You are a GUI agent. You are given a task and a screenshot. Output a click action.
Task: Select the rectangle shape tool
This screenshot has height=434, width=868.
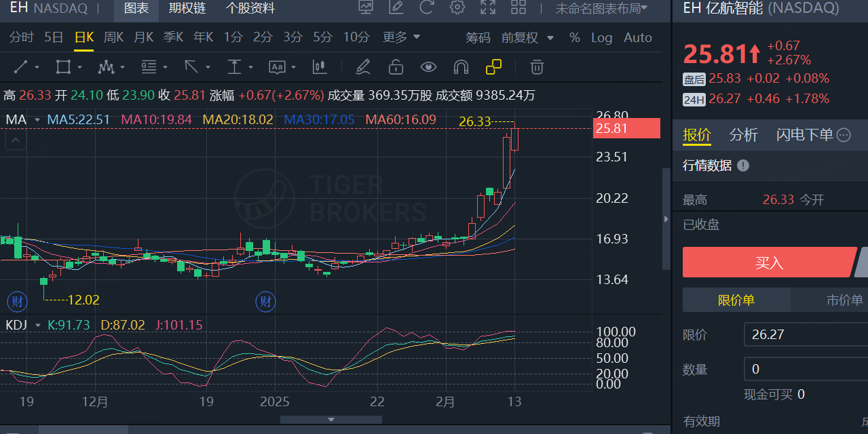(63, 67)
